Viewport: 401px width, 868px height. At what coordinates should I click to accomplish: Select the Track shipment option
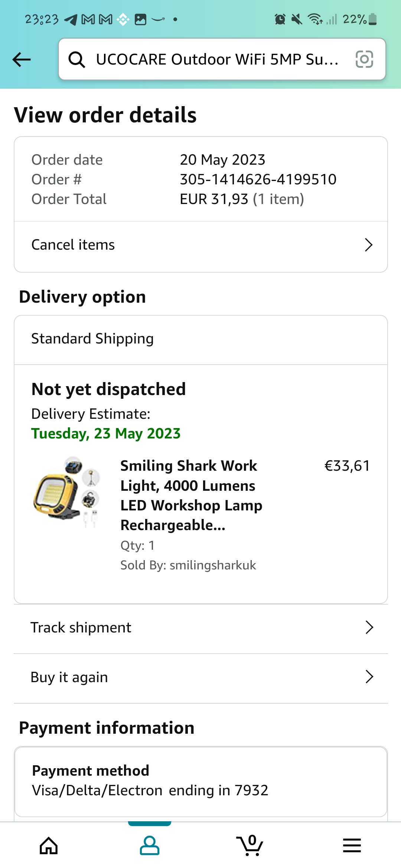[81, 628]
